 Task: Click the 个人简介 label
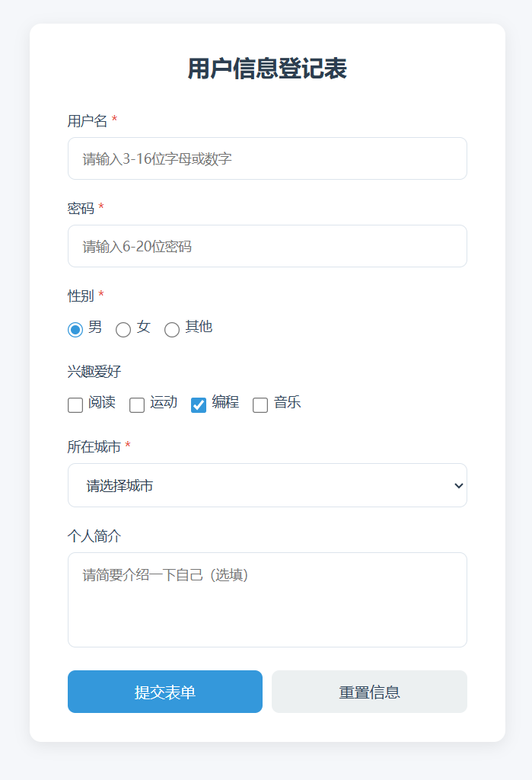pyautogui.click(x=94, y=535)
